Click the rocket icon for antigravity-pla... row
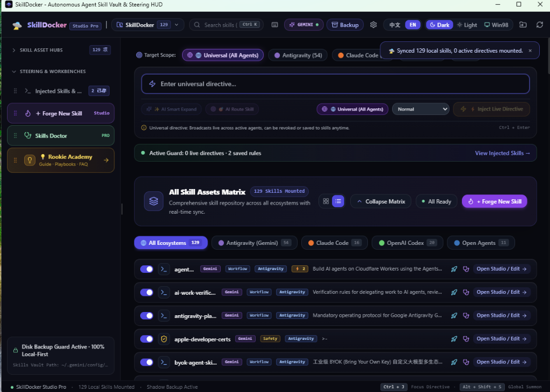 [454, 316]
